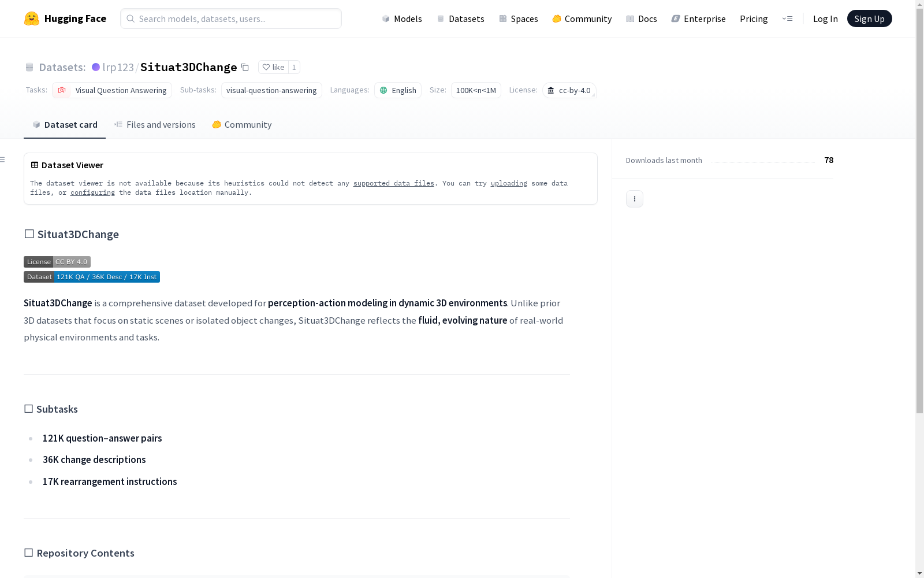Click the Repository Contents heading
Image resolution: width=924 pixels, height=578 pixels.
coord(79,553)
